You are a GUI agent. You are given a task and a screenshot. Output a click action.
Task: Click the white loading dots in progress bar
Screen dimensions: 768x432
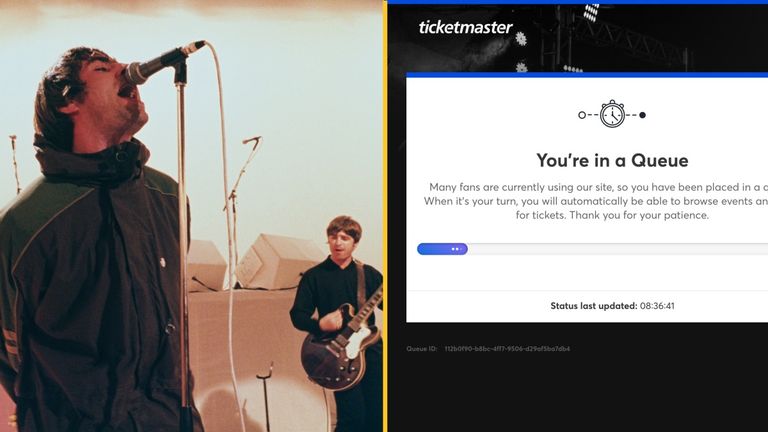point(455,249)
